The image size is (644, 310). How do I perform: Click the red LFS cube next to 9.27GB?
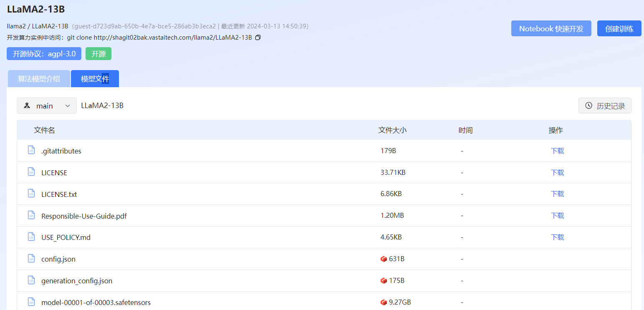384,302
